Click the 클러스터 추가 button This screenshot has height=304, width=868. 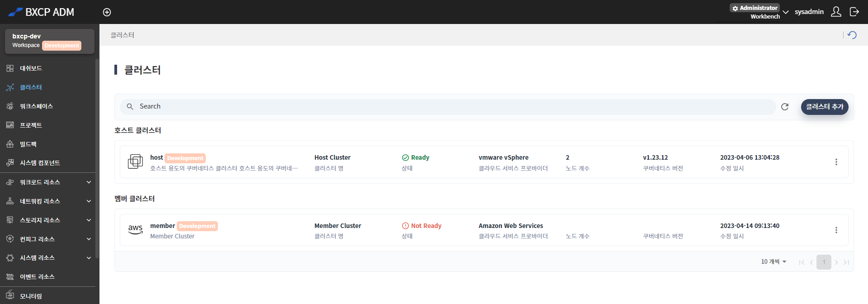[825, 107]
